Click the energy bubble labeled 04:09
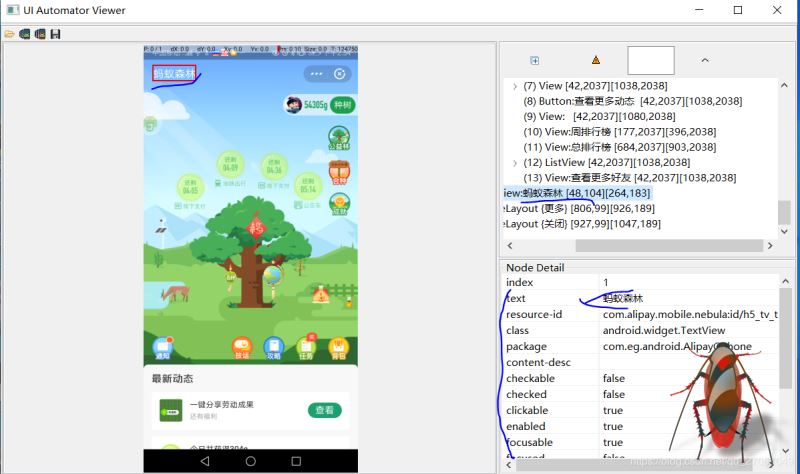Image resolution: width=800 pixels, height=474 pixels. tap(230, 164)
